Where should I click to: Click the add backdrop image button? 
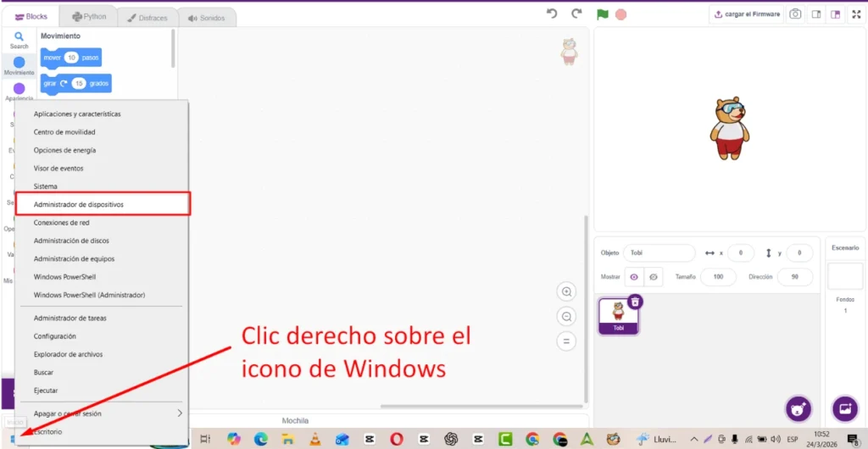844,408
